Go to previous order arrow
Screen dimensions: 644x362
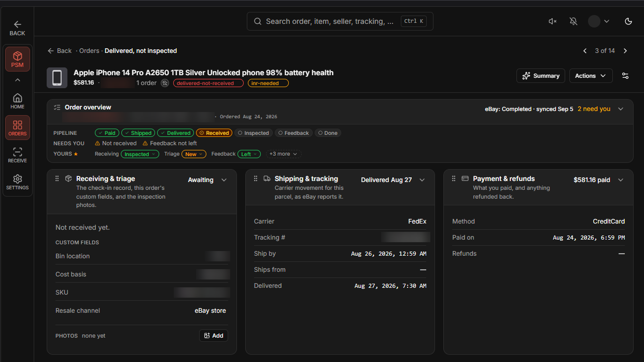(x=585, y=51)
